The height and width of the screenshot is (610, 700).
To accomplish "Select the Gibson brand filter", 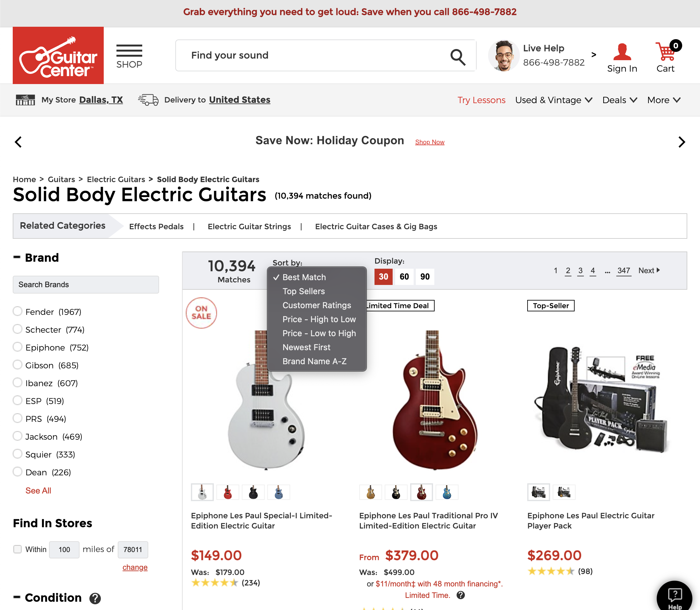I will click(x=17, y=365).
